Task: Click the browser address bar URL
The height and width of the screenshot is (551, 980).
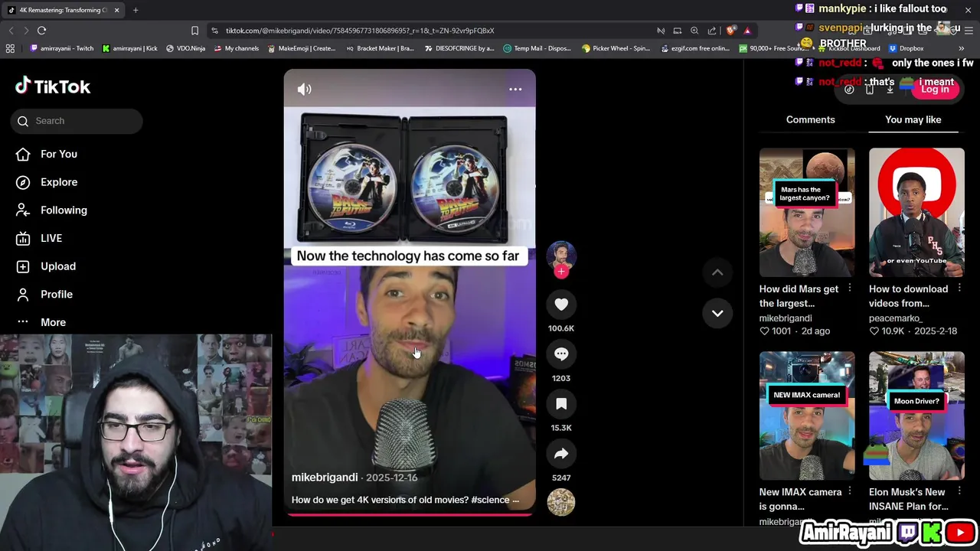Action: 360,31
